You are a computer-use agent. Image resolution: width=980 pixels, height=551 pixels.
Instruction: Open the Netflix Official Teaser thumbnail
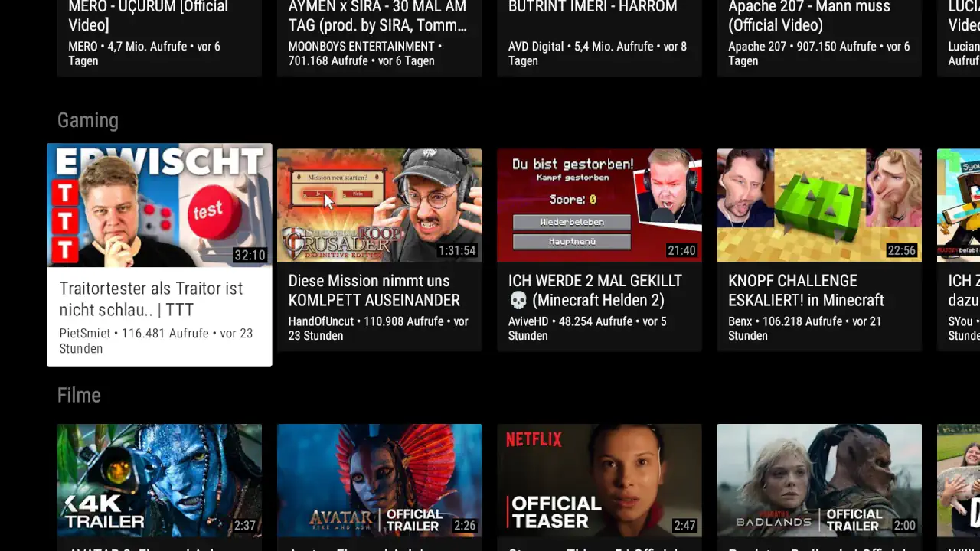click(599, 481)
